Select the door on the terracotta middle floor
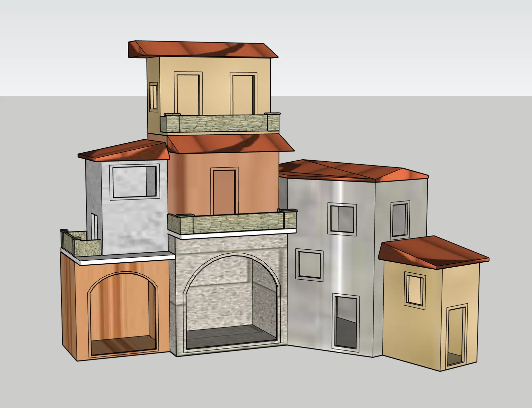Viewport: 532px width, 408px height. tap(225, 191)
